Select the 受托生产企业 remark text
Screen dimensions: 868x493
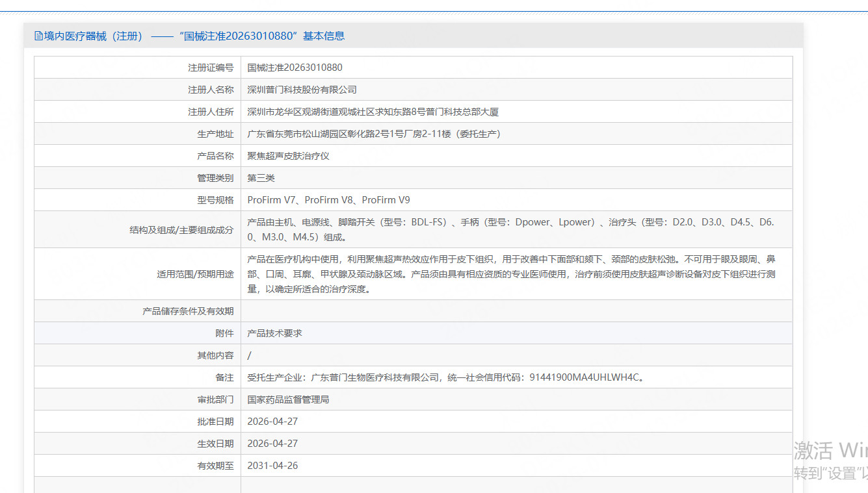pos(447,377)
